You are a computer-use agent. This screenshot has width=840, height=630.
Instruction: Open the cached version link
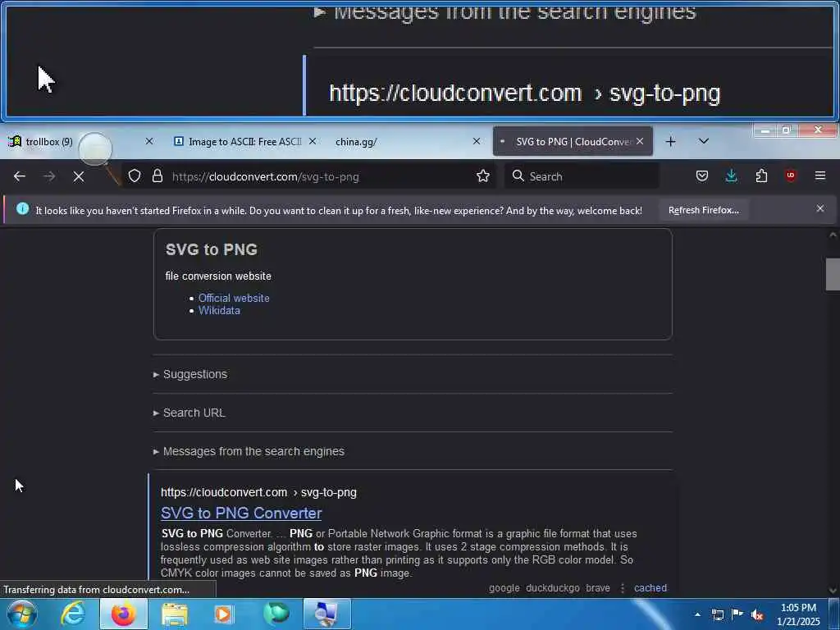click(651, 587)
